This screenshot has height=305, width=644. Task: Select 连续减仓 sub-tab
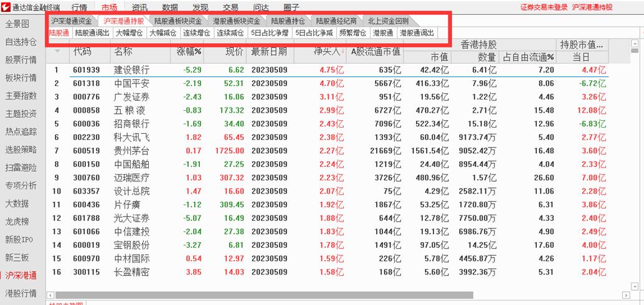[x=230, y=33]
